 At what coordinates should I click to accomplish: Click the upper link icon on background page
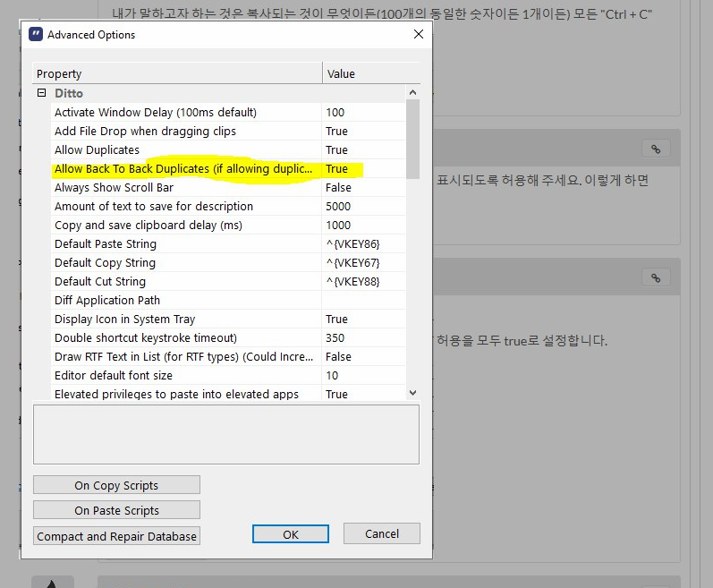point(656,149)
